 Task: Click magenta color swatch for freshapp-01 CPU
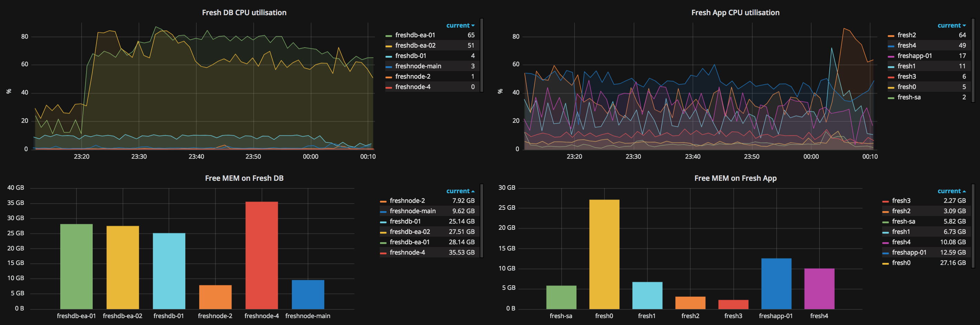[891, 56]
